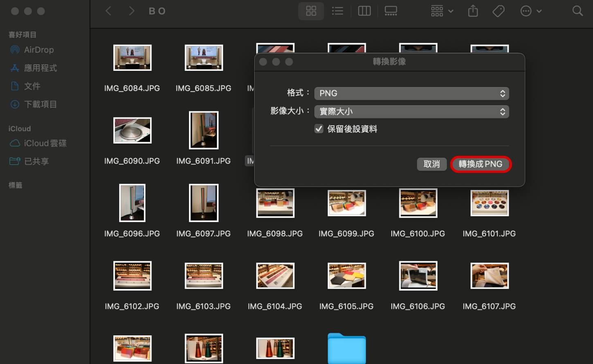Image resolution: width=593 pixels, height=364 pixels.
Task: Select the IMG_6084.JPG thumbnail
Action: pyautogui.click(x=132, y=58)
